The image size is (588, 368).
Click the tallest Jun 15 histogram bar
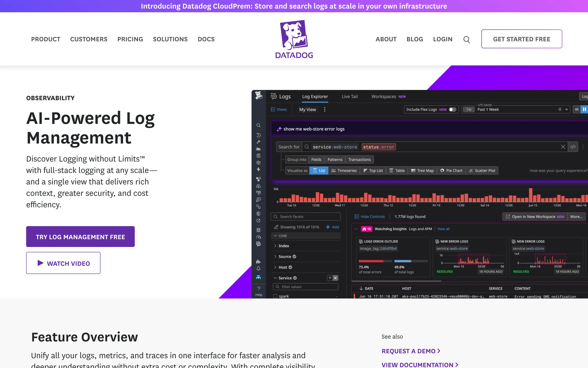[x=531, y=195]
